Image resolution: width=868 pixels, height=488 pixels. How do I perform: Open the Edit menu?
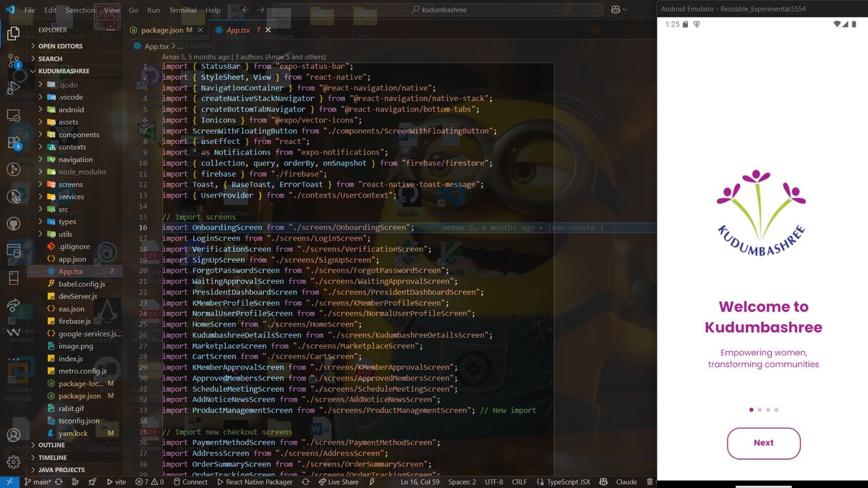[x=50, y=10]
